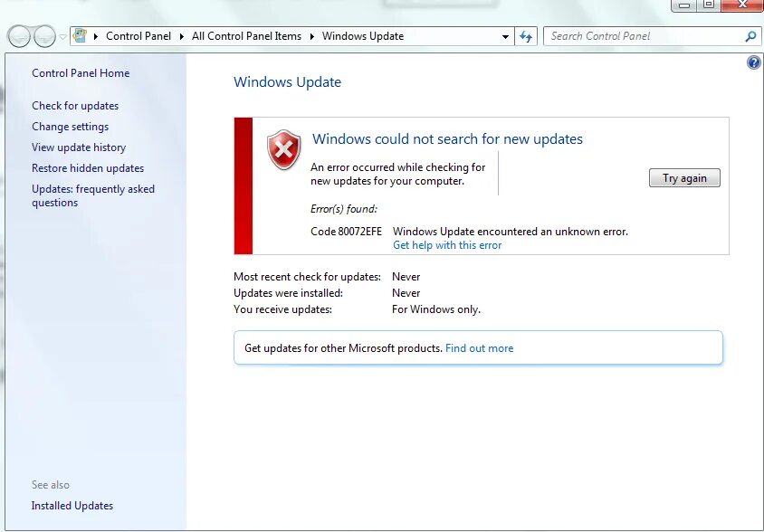Maximize the window
The image size is (764, 532).
click(709, 5)
